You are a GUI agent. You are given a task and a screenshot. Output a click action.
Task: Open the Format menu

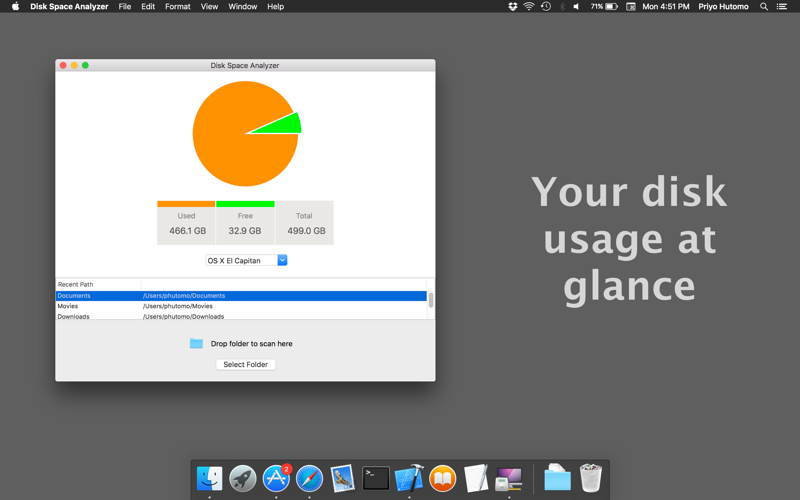point(178,7)
